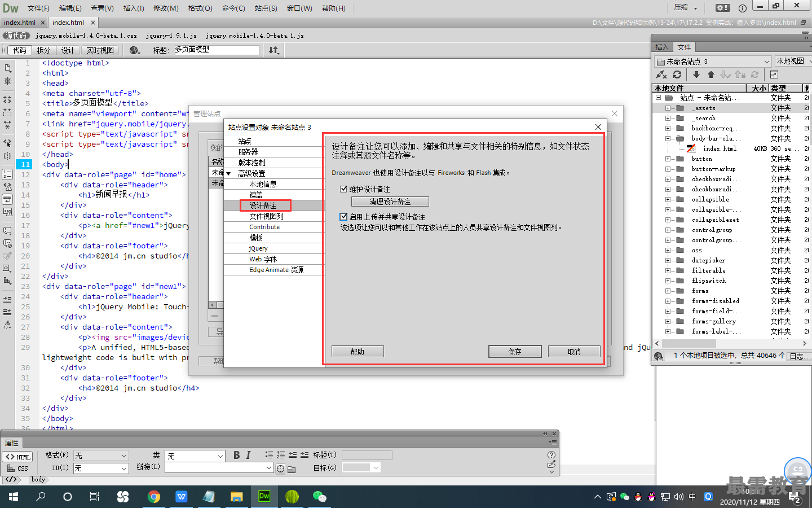Click the ordered list icon in properties
The height and width of the screenshot is (508, 812).
[x=281, y=455]
